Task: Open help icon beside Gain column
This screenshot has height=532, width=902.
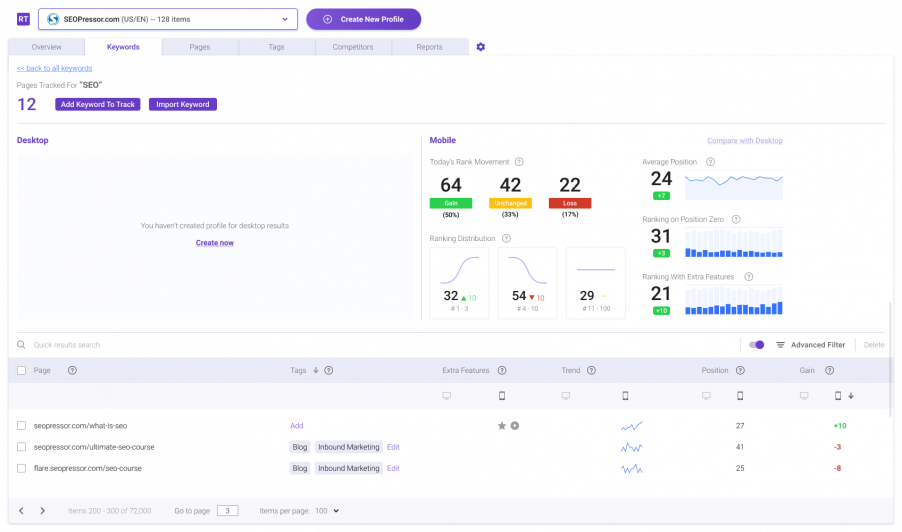Action: coord(830,370)
